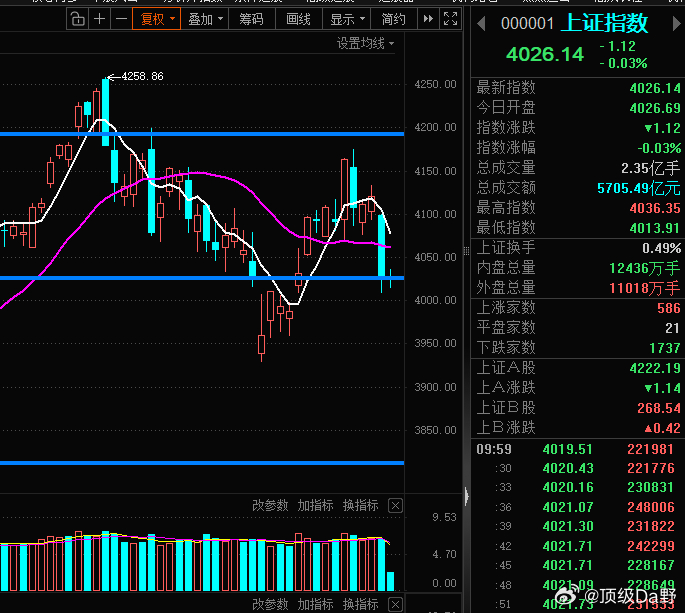
Task: Click the 简约 toolbar button
Action: (393, 19)
